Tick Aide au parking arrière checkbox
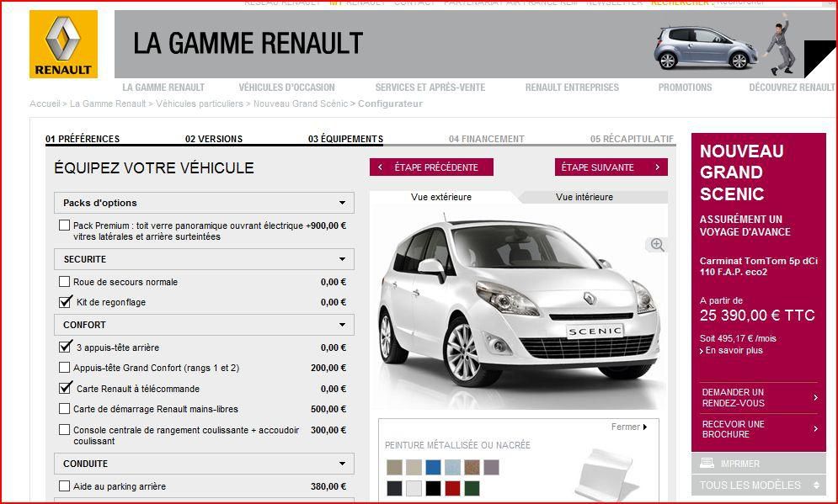Screen dimensions: 838x504 64,485
